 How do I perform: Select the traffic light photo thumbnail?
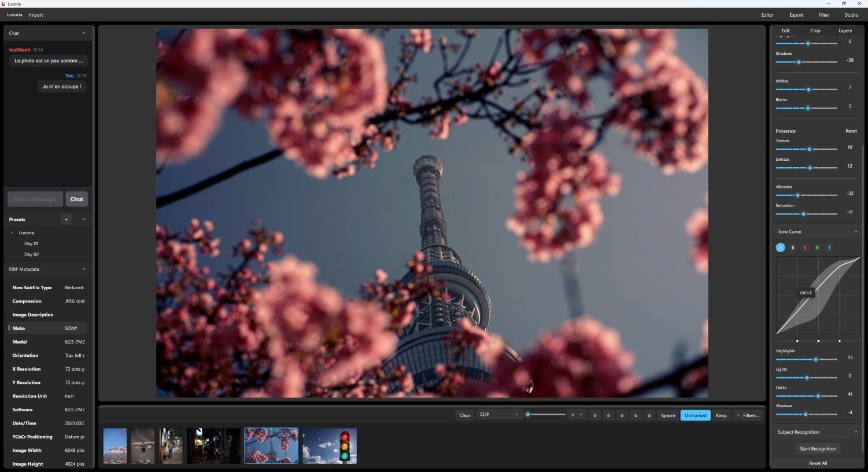point(330,446)
